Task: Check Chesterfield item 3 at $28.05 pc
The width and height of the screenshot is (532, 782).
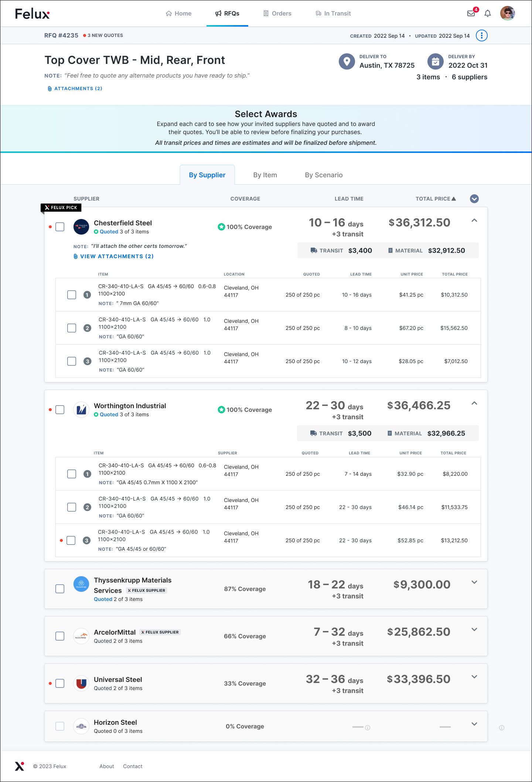Action: (x=72, y=361)
